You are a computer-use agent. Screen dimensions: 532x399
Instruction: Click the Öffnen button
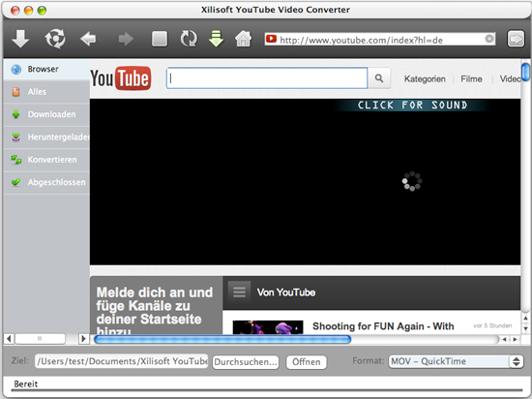pyautogui.click(x=307, y=362)
